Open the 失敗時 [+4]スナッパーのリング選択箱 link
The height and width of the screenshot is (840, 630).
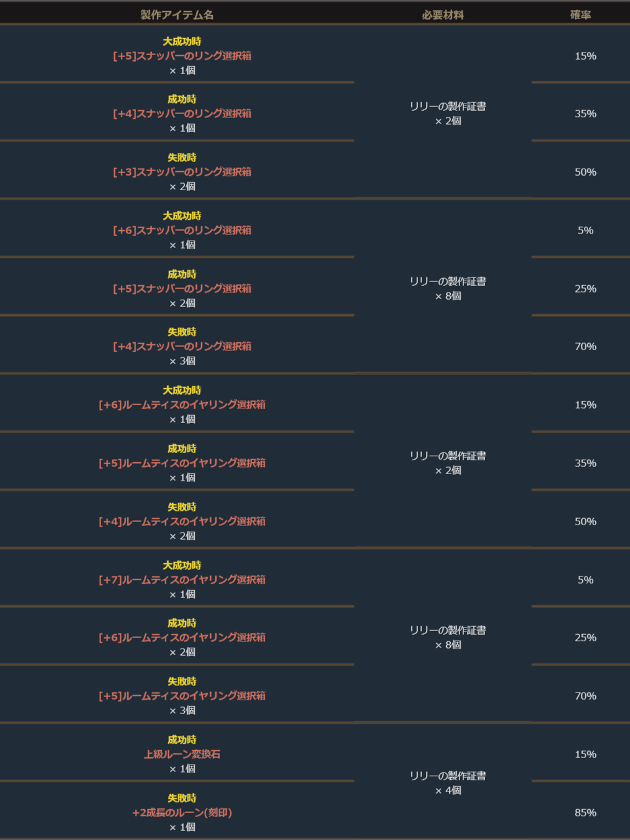point(182,346)
